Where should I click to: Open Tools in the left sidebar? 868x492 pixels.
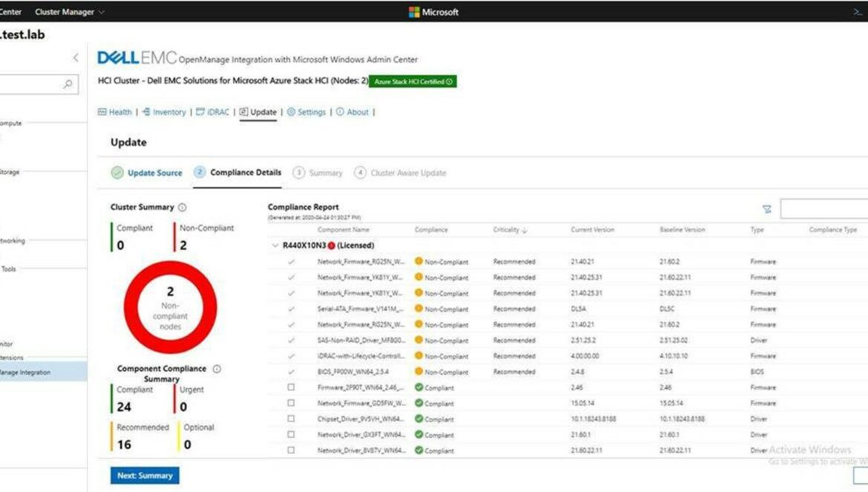coord(8,269)
